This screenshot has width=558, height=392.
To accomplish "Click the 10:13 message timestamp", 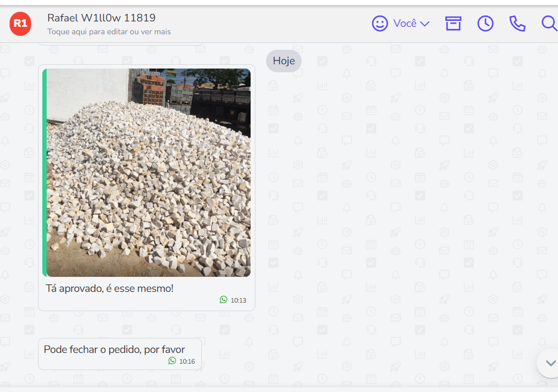I will coord(238,300).
